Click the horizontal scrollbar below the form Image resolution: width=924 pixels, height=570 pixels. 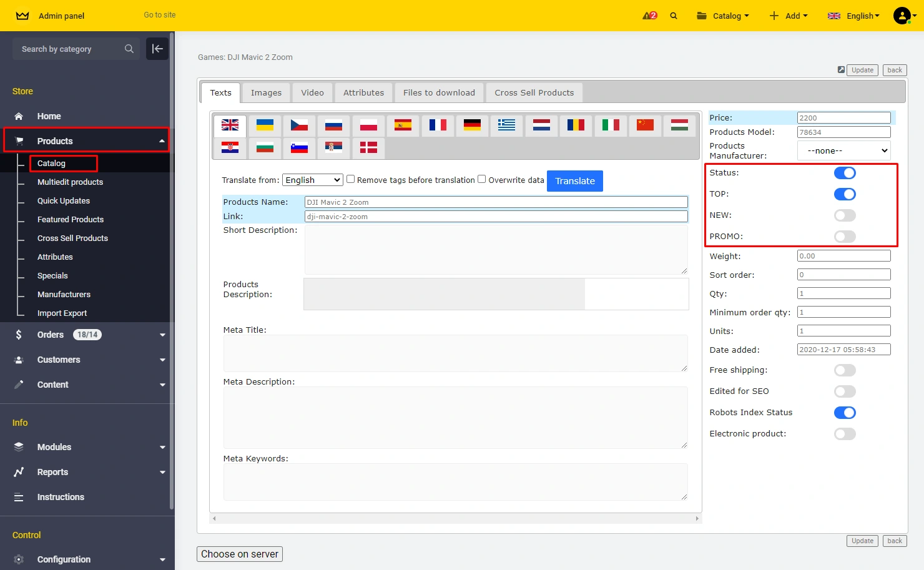[455, 518]
